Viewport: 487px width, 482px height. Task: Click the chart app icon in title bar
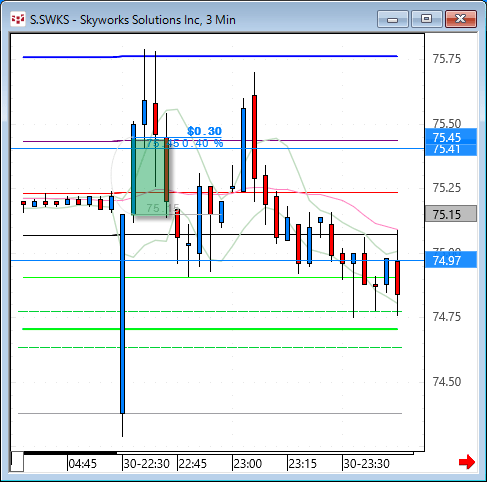(18, 19)
